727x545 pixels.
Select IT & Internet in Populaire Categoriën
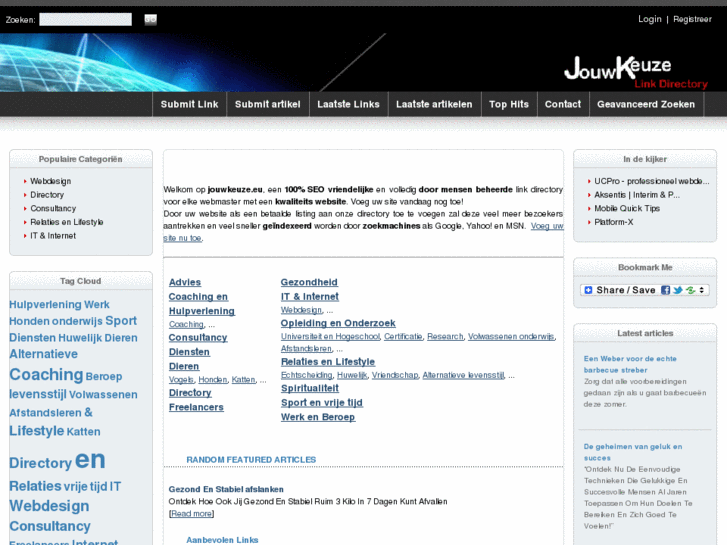click(x=53, y=236)
